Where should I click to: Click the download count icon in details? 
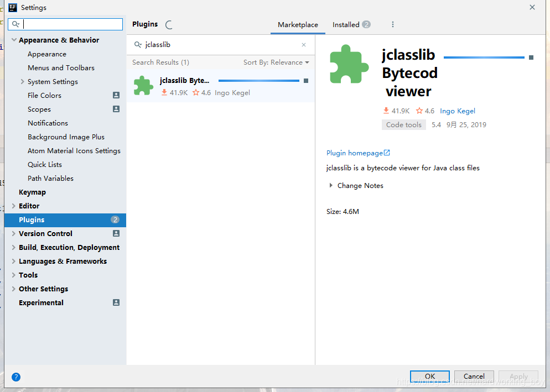click(x=386, y=111)
